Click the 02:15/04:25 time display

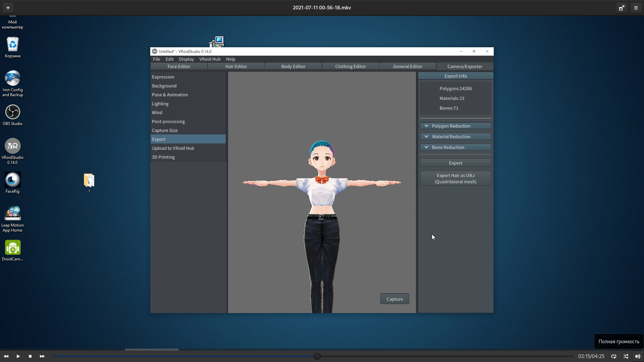click(591, 356)
